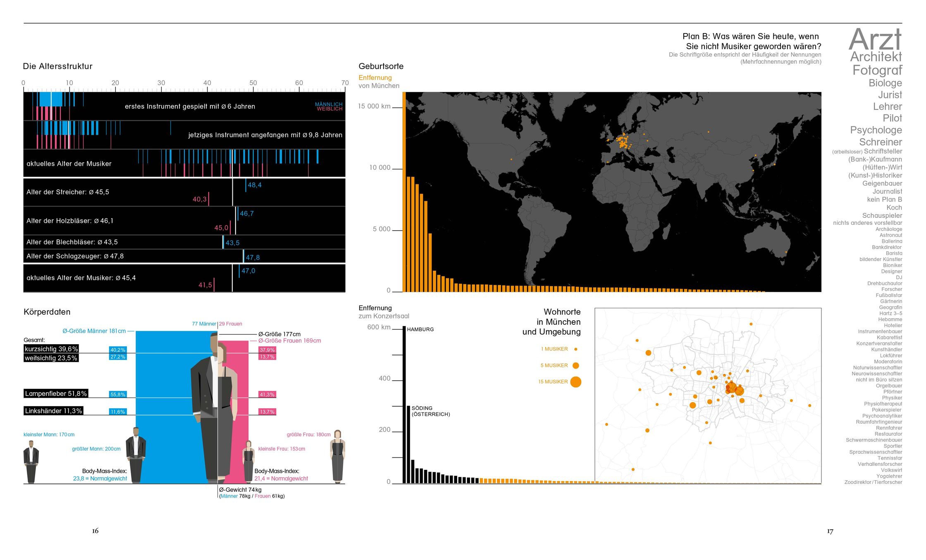The width and height of the screenshot is (926, 560).
Task: Click the 'Lampenfieber 51,8%' label
Action: coord(56,393)
